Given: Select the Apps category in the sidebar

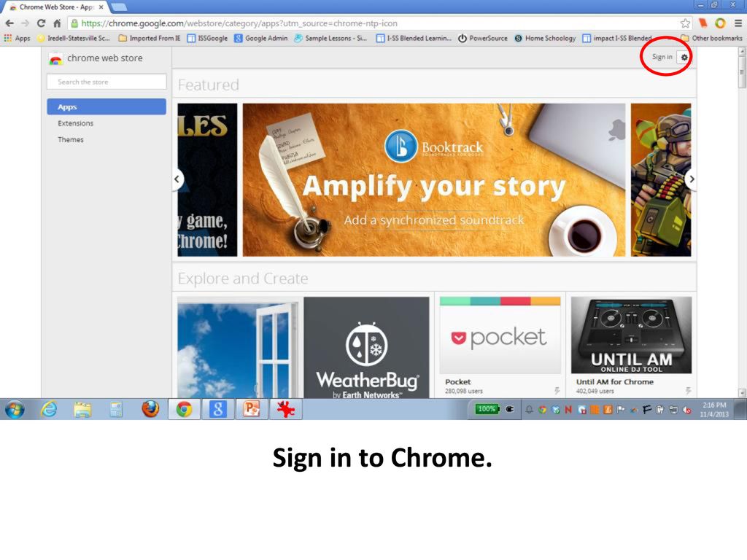Looking at the screenshot, I should point(107,106).
